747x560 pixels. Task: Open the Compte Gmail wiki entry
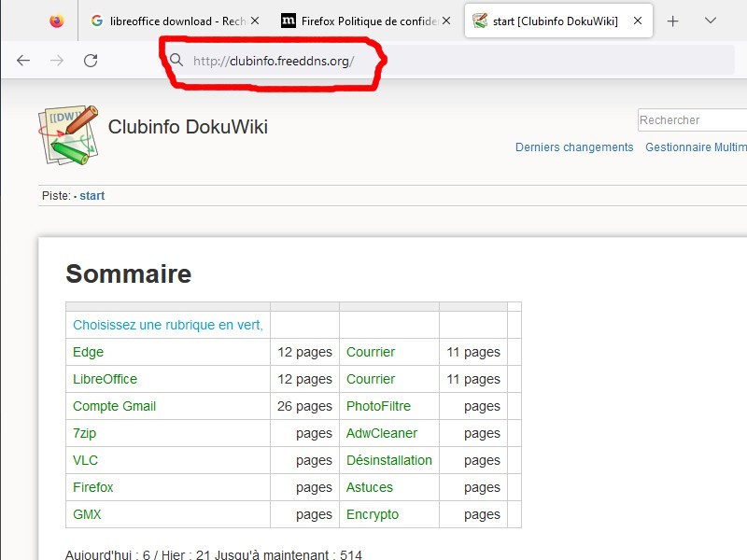114,406
